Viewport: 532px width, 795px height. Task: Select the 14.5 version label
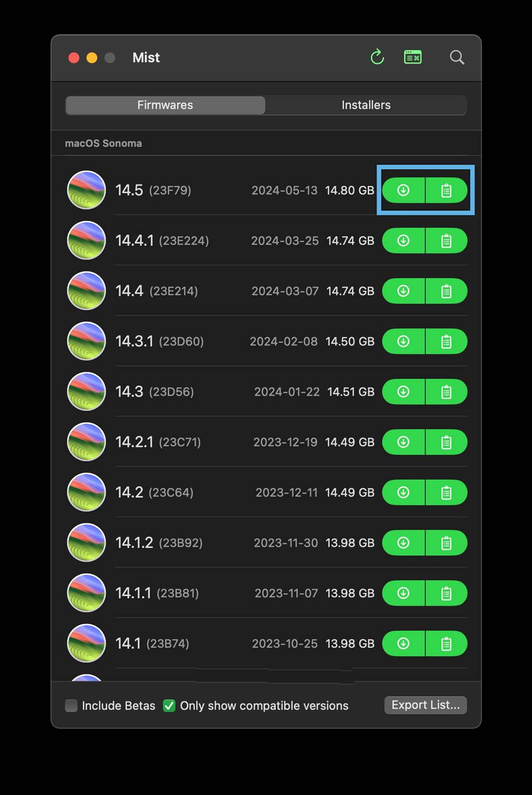(129, 190)
